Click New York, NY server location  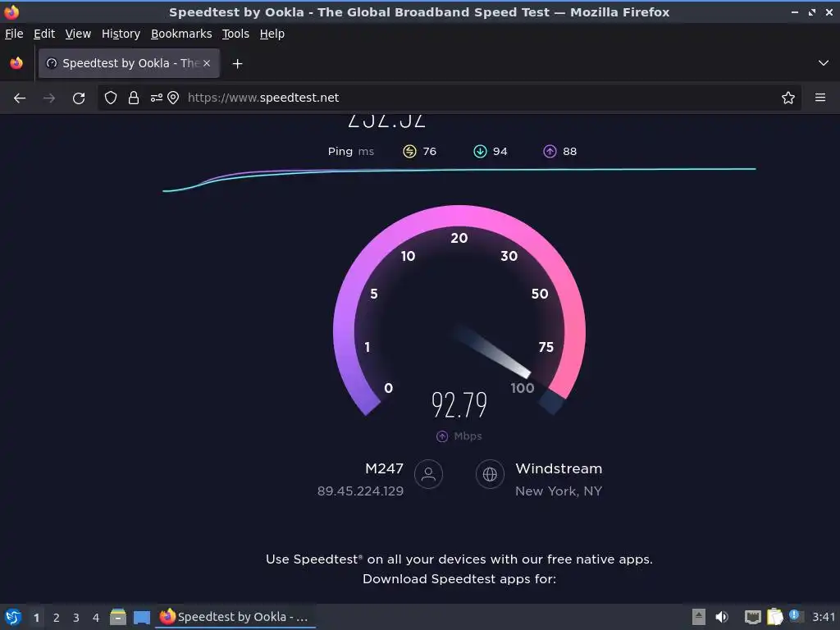tap(559, 491)
